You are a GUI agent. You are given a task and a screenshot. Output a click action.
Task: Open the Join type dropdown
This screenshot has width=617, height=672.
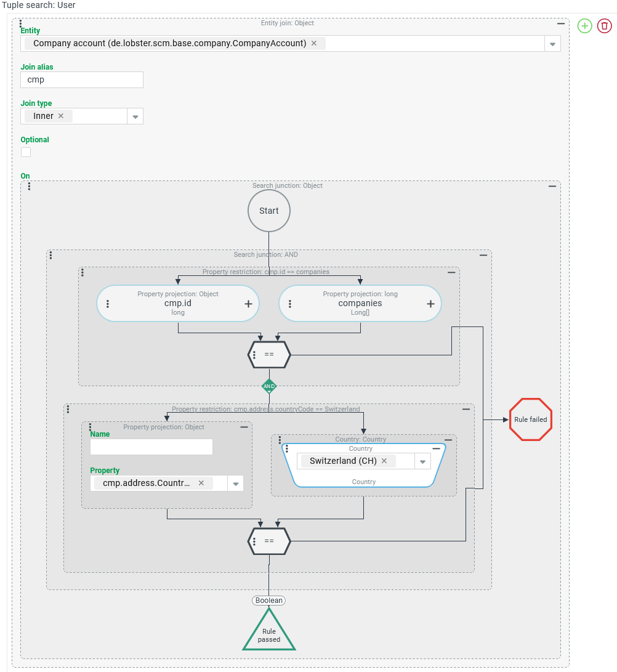point(135,116)
